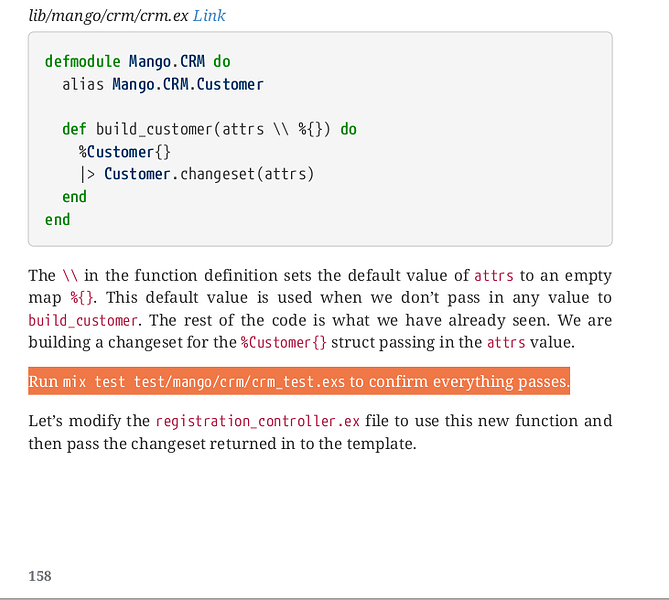
Task: Click the green do after defmodule Mango.CRM
Action: (x=222, y=61)
